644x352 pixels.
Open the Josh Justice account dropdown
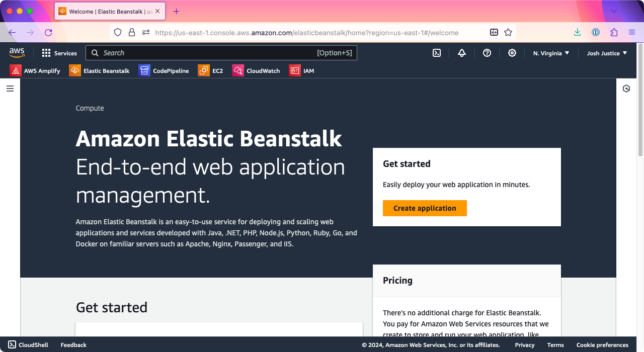click(607, 53)
